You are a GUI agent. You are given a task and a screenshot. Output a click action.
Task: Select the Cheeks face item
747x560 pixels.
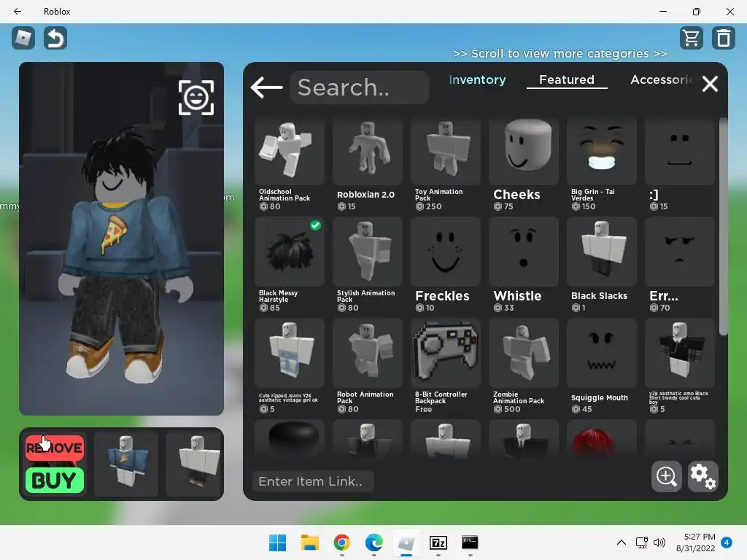(524, 165)
